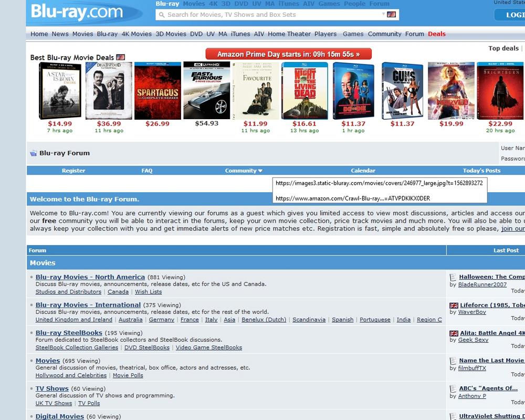525x420 pixels.
Task: Click the post icon beside UltraViolet Shutting
Action: tap(453, 416)
